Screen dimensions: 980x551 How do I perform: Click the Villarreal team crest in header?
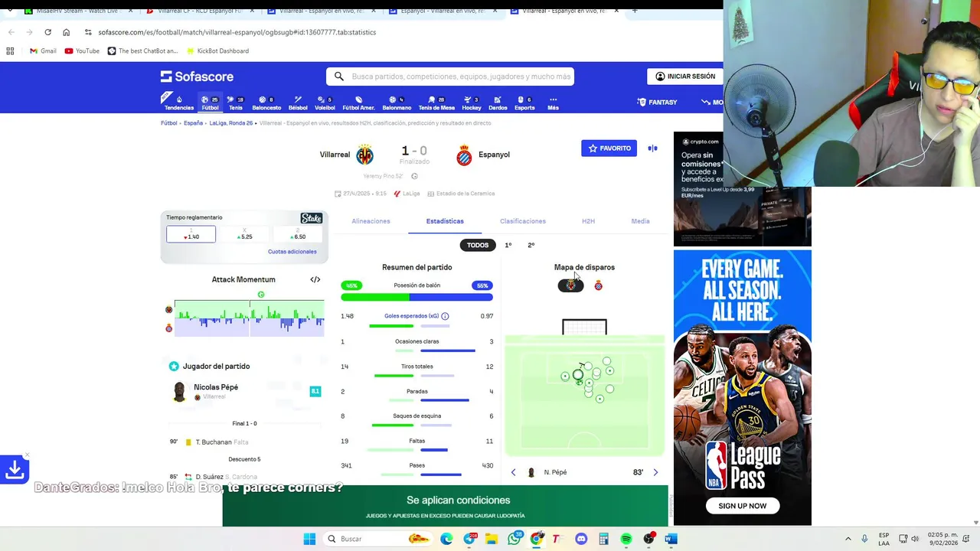[365, 155]
